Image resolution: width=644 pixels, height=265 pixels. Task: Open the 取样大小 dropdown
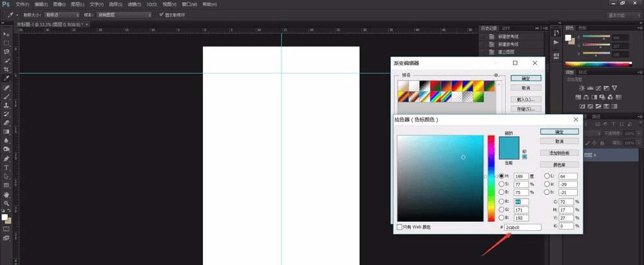tap(62, 14)
